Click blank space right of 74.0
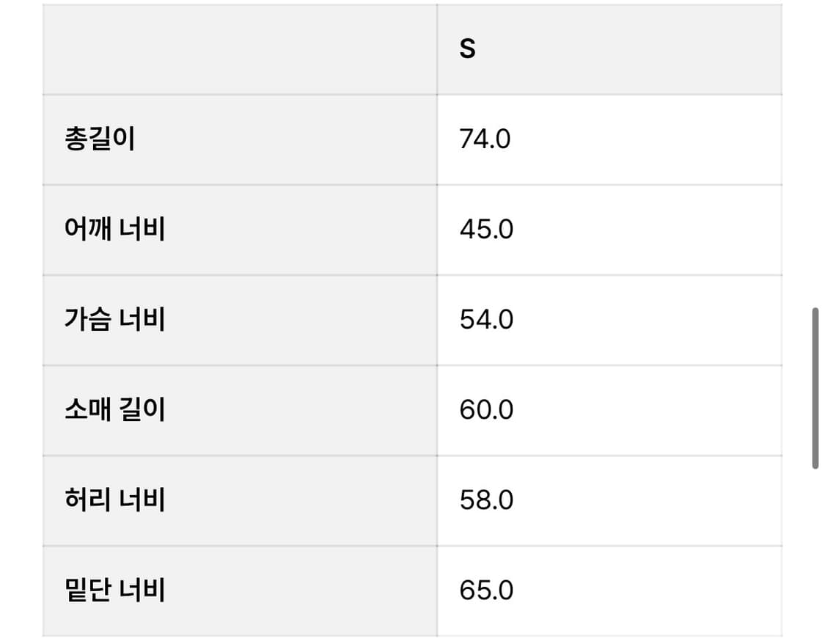This screenshot has height=644, width=825. click(x=647, y=140)
